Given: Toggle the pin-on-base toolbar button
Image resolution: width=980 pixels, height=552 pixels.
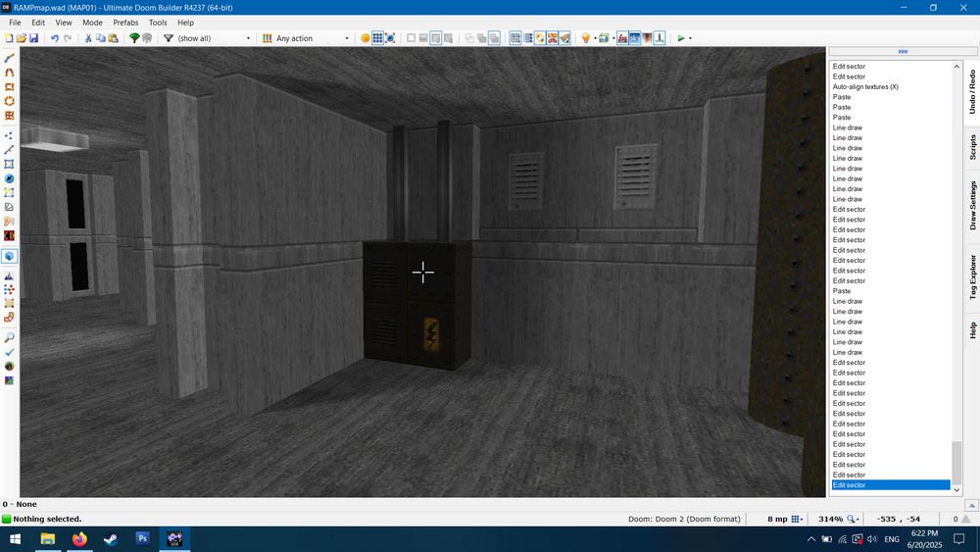Looking at the screenshot, I should click(x=659, y=38).
